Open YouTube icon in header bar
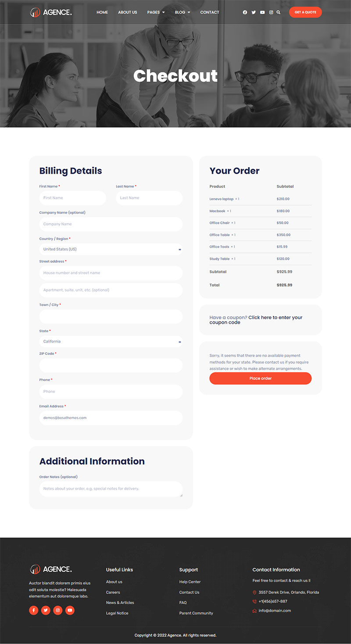 [262, 12]
